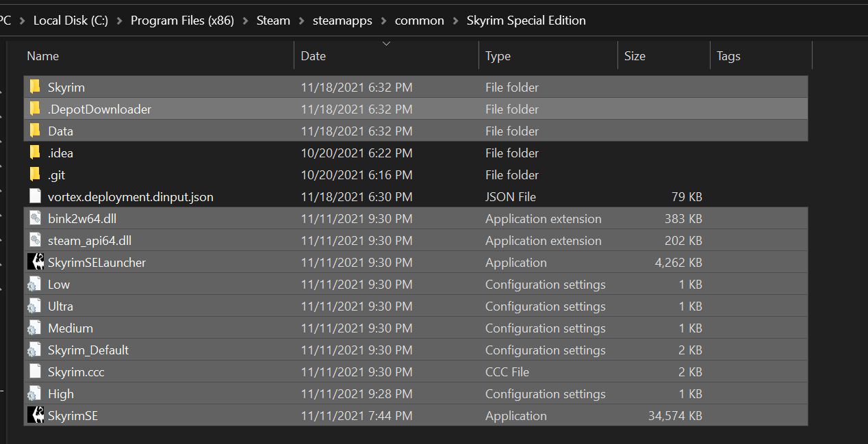Viewport: 868px width, 444px height.
Task: Sort files by the Date column
Action: pyautogui.click(x=387, y=56)
